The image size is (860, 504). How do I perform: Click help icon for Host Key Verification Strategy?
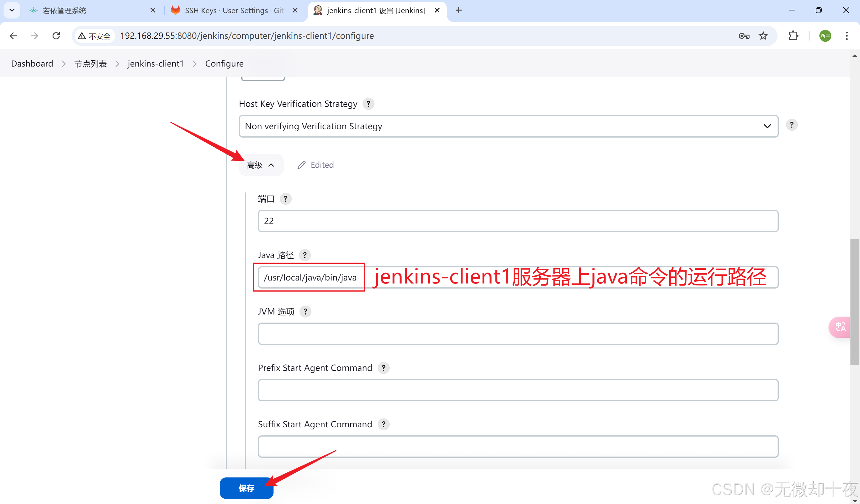pyautogui.click(x=368, y=104)
